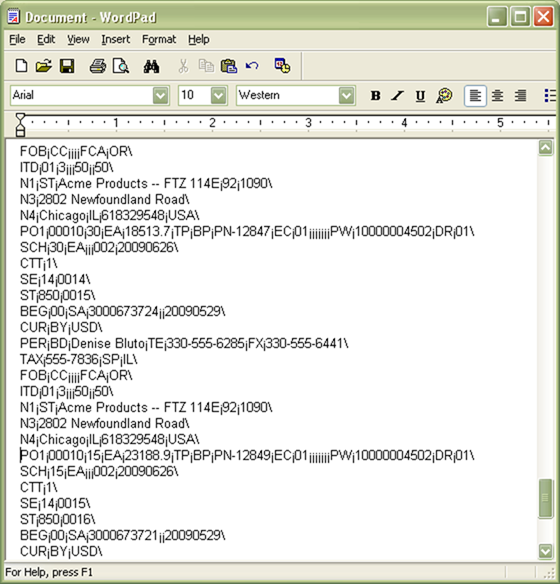Screen dimensions: 560x584
Task: Open the Format menu
Action: pyautogui.click(x=159, y=39)
